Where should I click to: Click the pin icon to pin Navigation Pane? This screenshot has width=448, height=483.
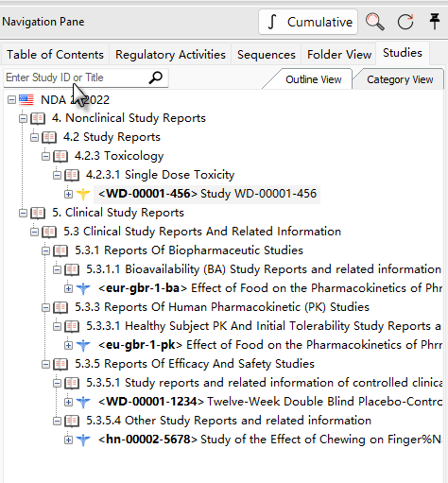point(435,21)
